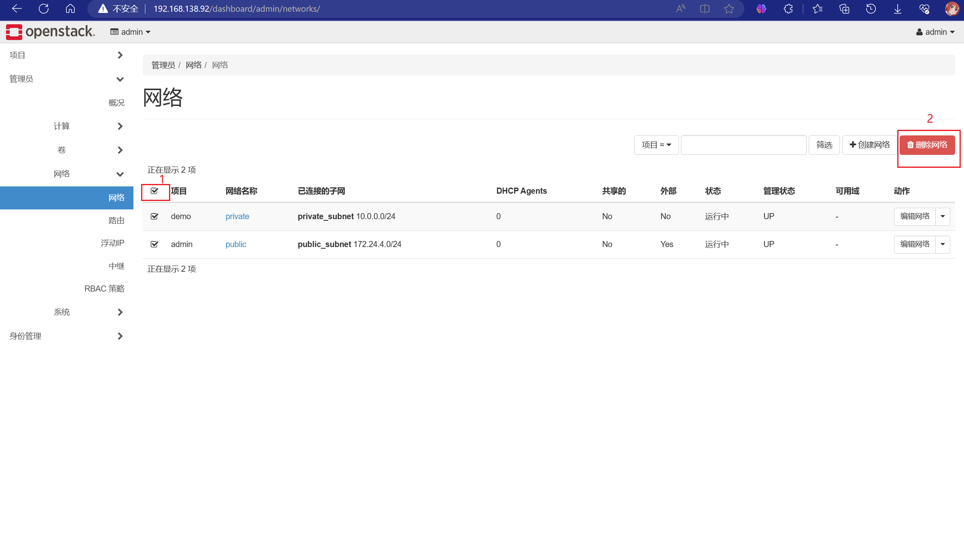
Task: Click the OpenStack logo
Action: tap(50, 32)
